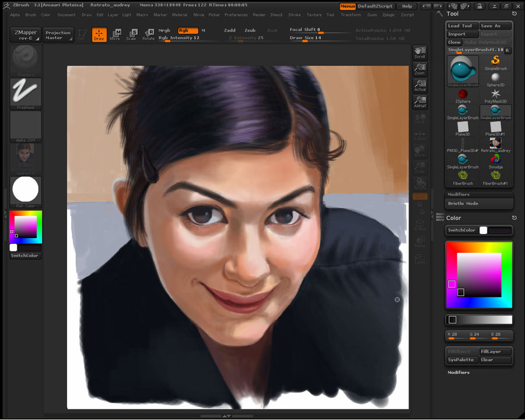This screenshot has height=420, width=525.
Task: Choose the Plane3D tool
Action: point(463,128)
